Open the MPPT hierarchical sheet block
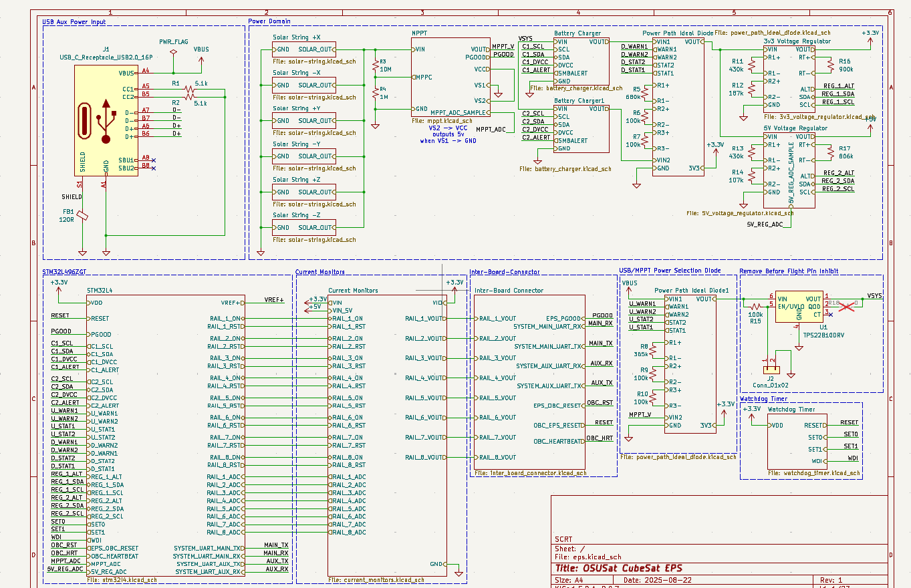The image size is (911, 588). pos(451,77)
